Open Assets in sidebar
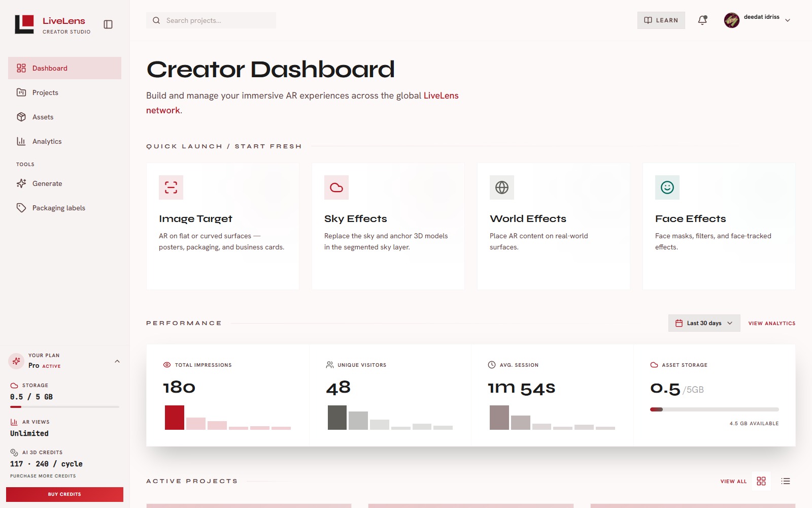The width and height of the screenshot is (812, 508). (x=64, y=117)
